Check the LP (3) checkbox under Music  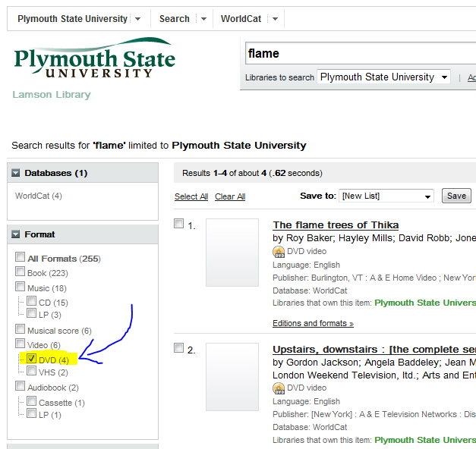(x=32, y=313)
